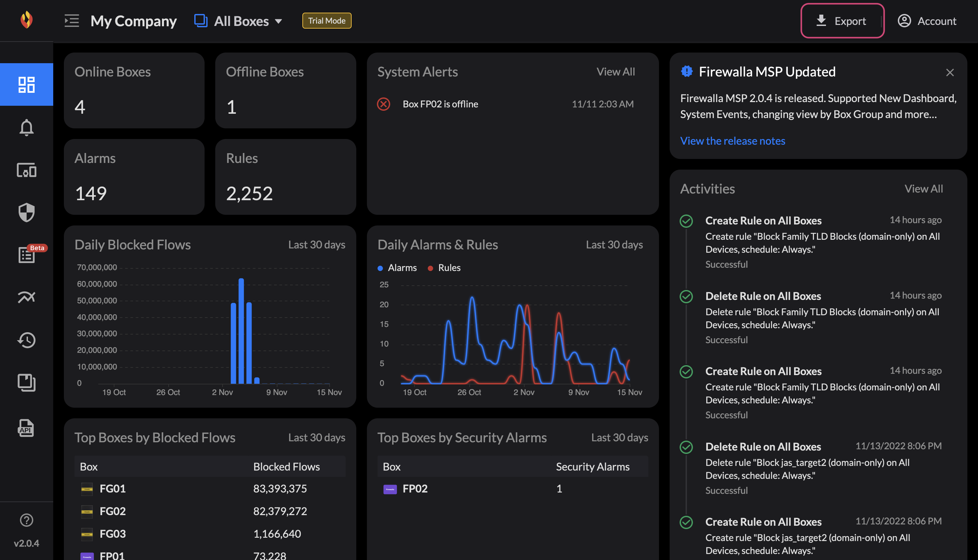
Task: Click green check on 11/13 Delete Rule activity
Action: click(x=686, y=447)
